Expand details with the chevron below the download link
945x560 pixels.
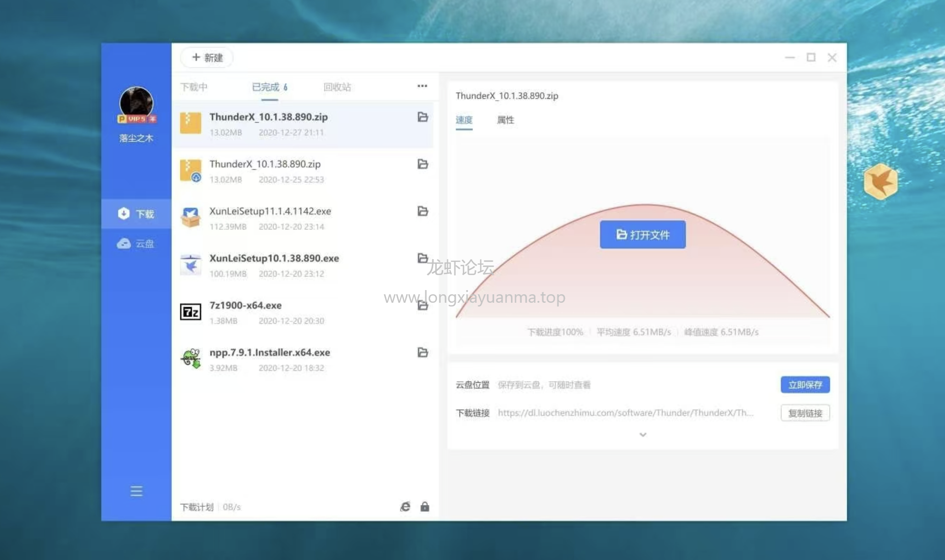click(x=643, y=434)
